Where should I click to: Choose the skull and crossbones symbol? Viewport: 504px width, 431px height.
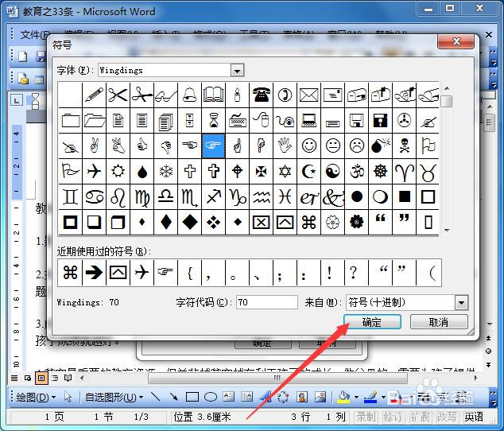(x=404, y=146)
